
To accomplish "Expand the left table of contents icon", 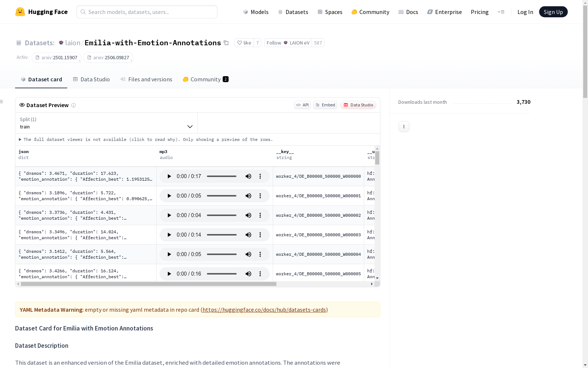I will coord(2,102).
